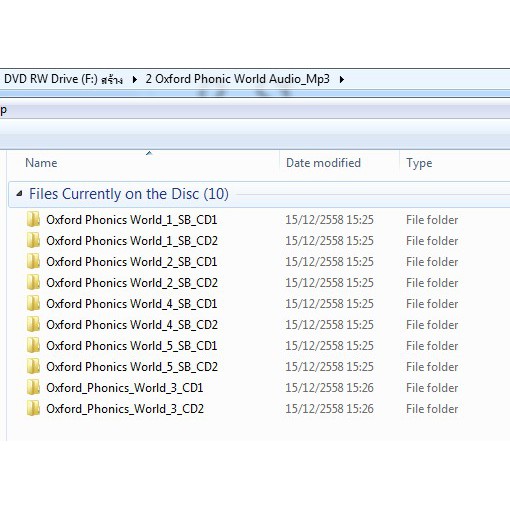Sort files by Name column header
The image size is (510, 510).
click(41, 163)
